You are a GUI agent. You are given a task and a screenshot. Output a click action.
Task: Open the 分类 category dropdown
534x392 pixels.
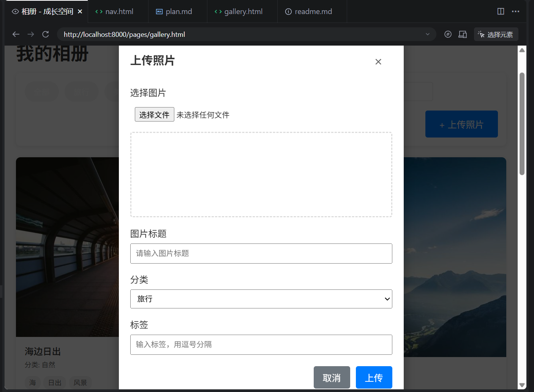coord(261,299)
